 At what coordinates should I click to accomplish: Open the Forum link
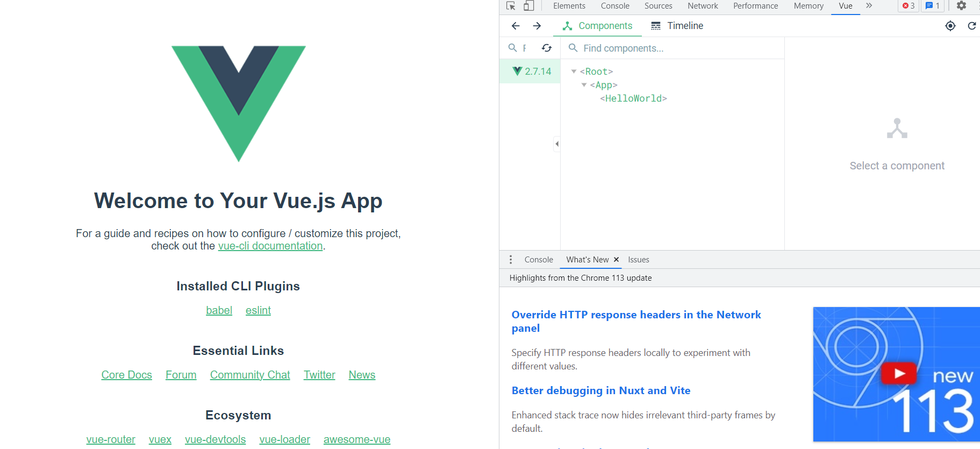pos(181,375)
